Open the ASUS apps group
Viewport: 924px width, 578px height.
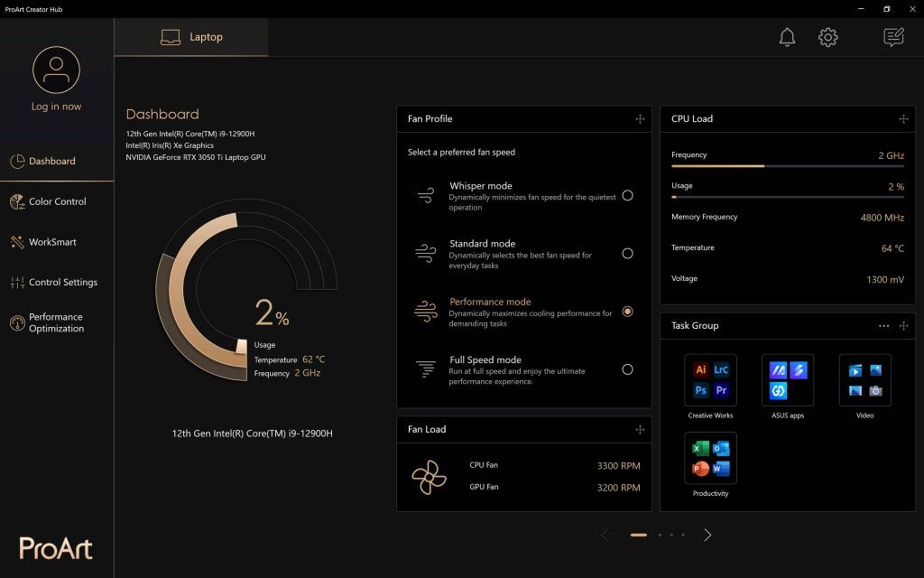coord(788,380)
